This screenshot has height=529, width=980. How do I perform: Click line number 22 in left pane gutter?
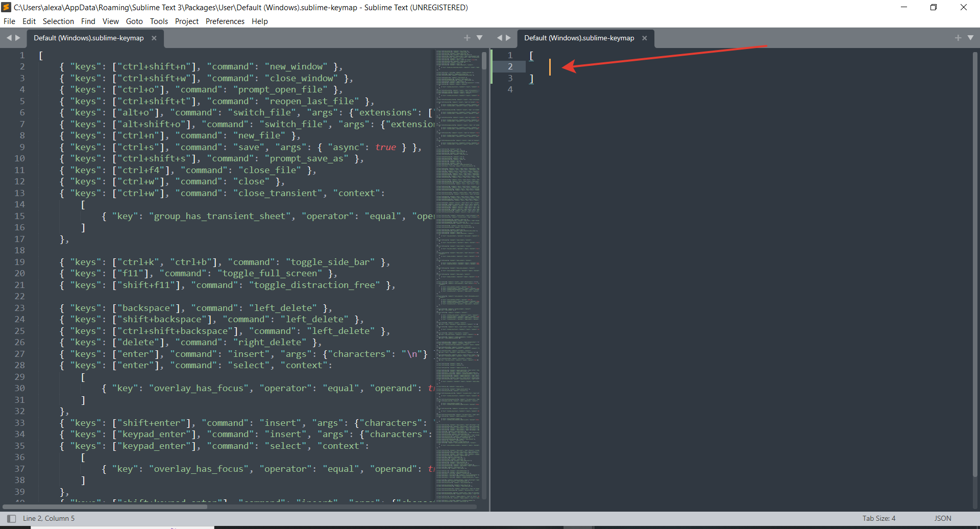point(19,296)
